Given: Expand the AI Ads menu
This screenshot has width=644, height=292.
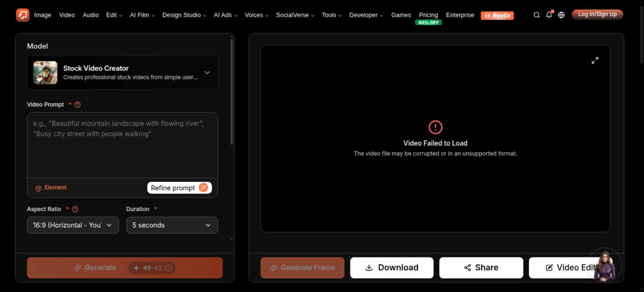Looking at the screenshot, I should (225, 15).
